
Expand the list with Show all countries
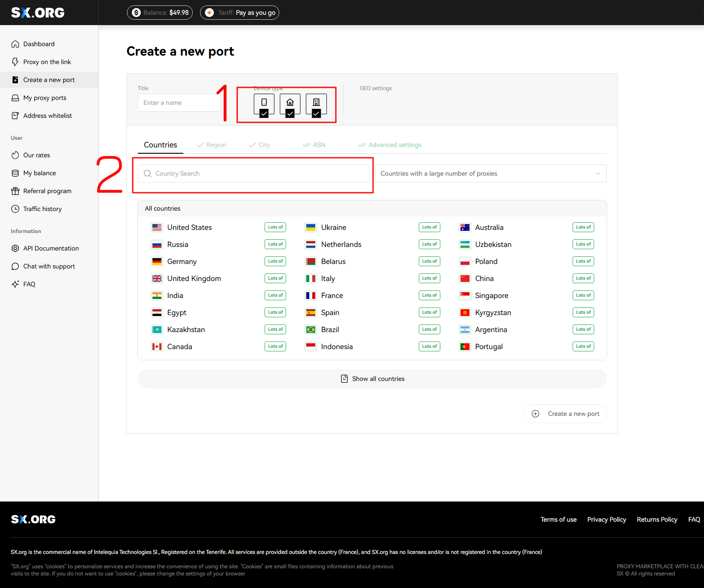372,379
